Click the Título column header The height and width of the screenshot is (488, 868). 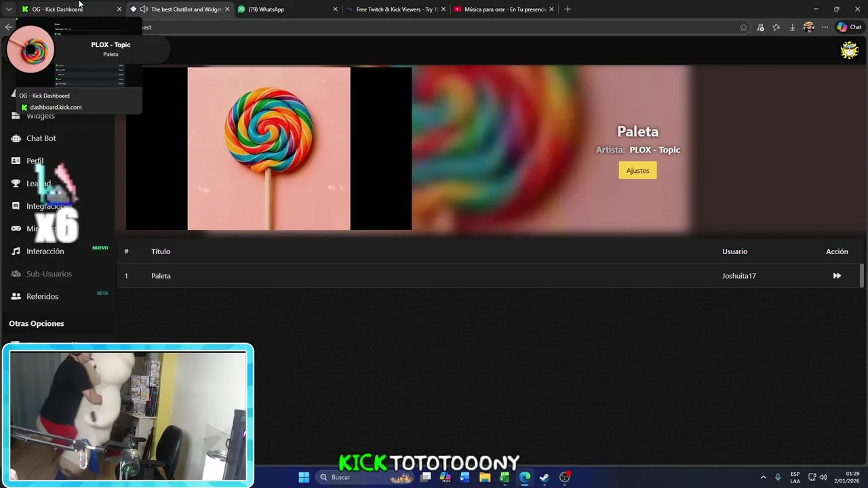click(161, 251)
